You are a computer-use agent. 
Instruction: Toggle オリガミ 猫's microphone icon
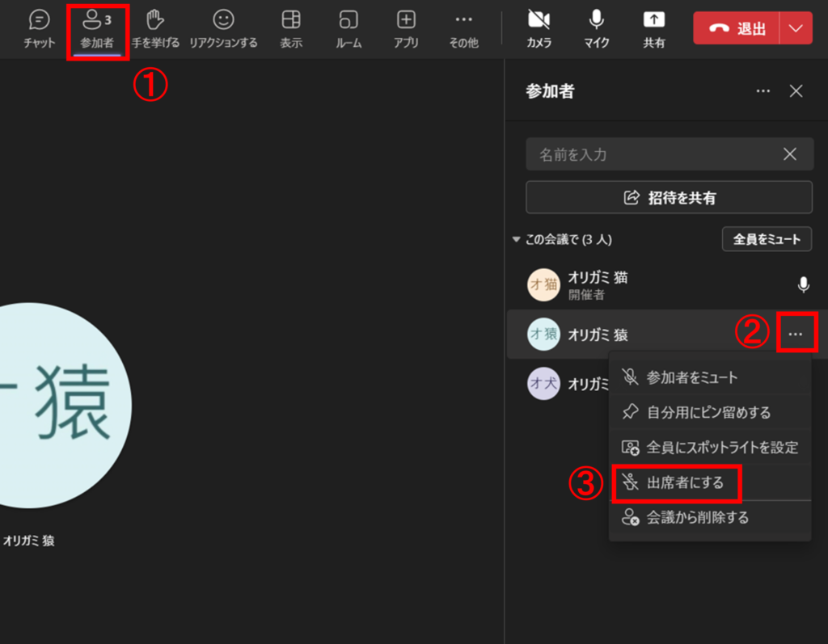[x=803, y=285]
